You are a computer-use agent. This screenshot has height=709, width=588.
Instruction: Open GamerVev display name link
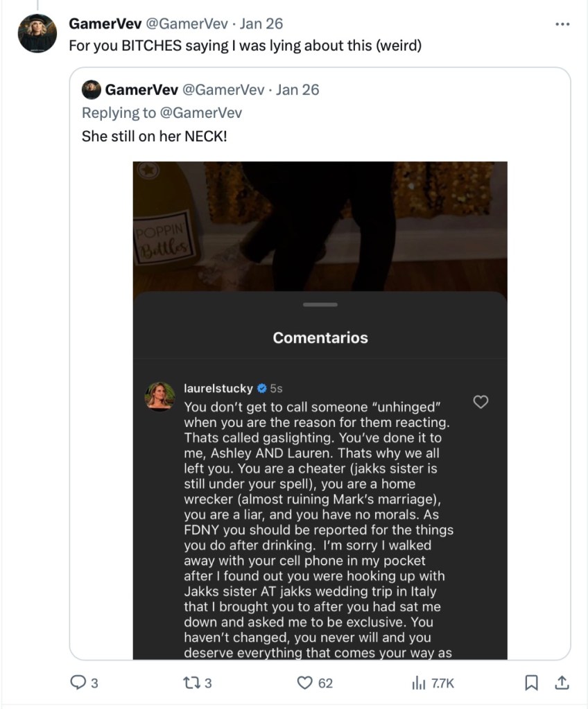(105, 24)
